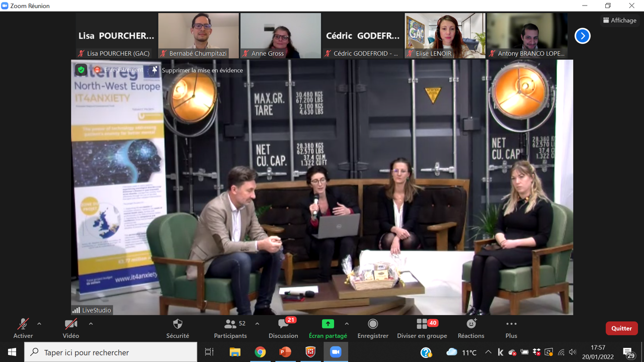The height and width of the screenshot is (362, 644).
Task: Expand arrow next to Participants
Action: (x=257, y=324)
